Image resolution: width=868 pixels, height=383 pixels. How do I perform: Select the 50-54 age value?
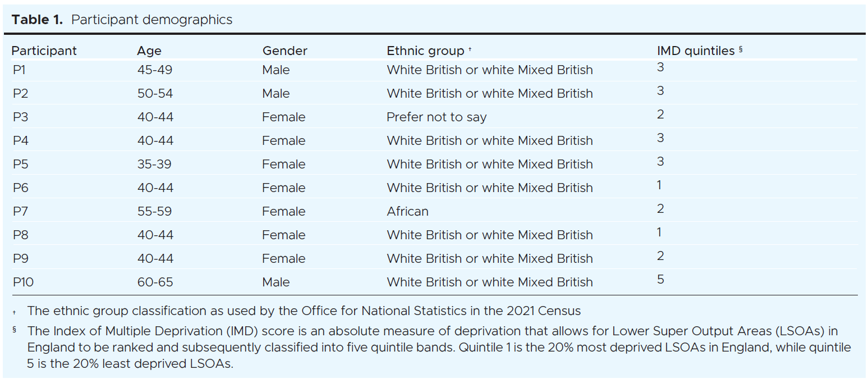coord(155,94)
